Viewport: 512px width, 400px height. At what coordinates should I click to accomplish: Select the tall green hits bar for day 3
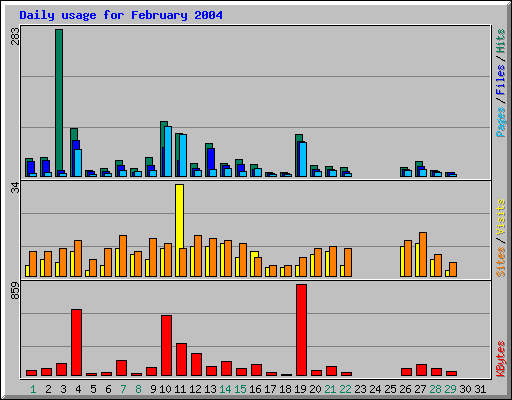tap(59, 100)
